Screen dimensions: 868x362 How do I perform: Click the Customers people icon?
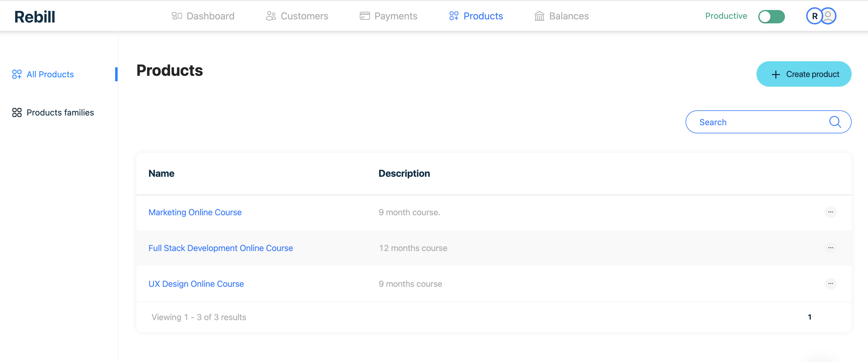271,16
